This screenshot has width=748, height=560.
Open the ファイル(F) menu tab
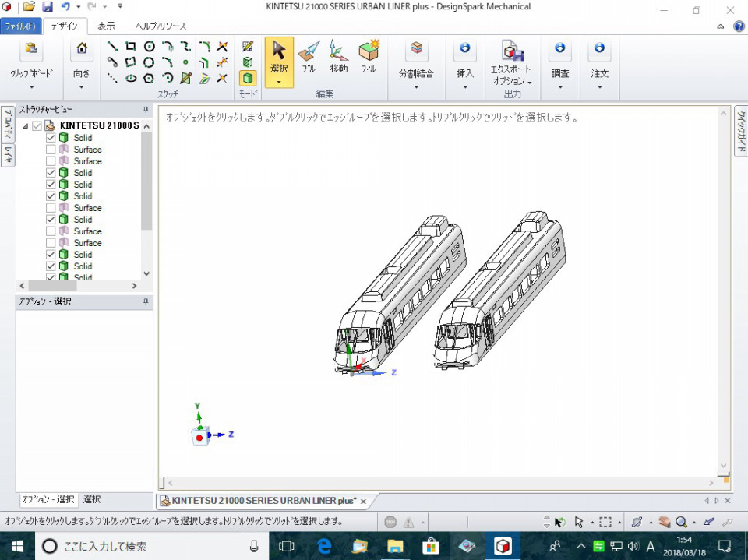pos(20,26)
